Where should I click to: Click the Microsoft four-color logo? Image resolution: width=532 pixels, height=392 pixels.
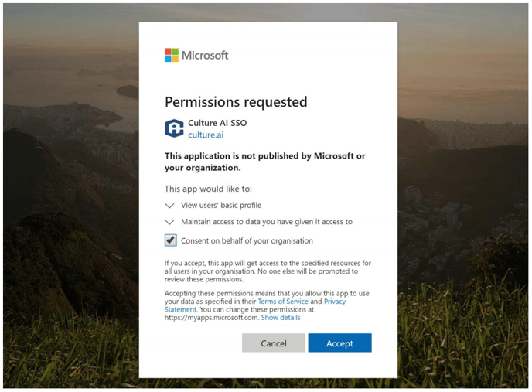[x=172, y=55]
